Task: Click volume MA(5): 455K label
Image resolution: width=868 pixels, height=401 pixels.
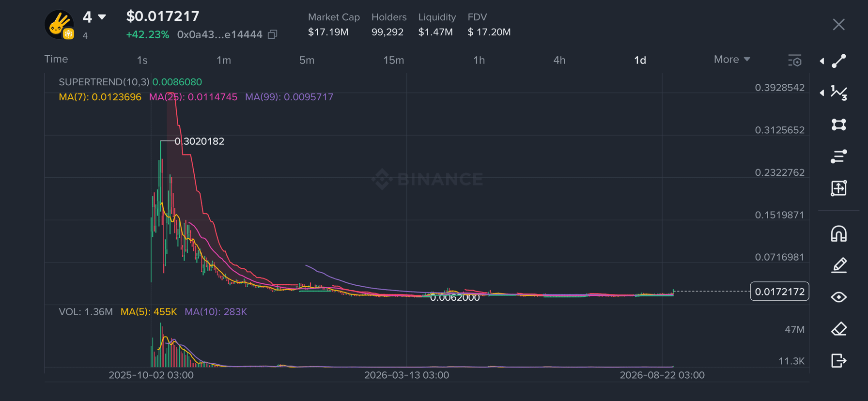Action: [x=149, y=312]
